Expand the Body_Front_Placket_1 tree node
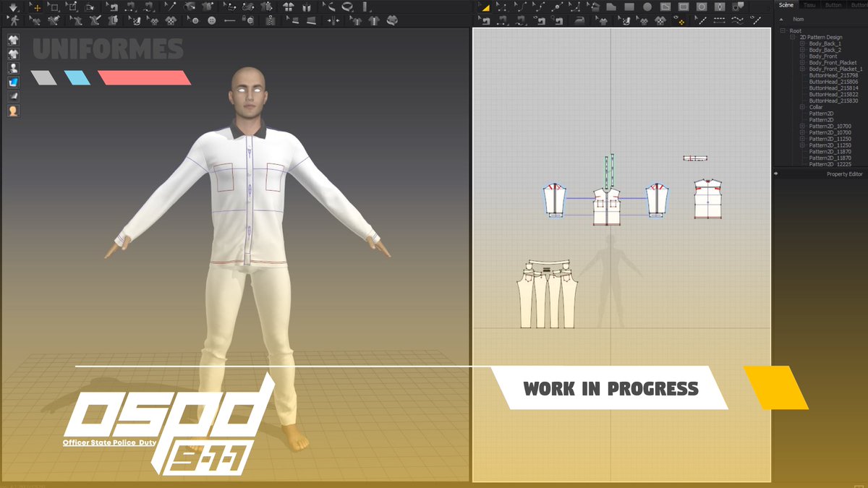This screenshot has width=868, height=488. point(802,69)
